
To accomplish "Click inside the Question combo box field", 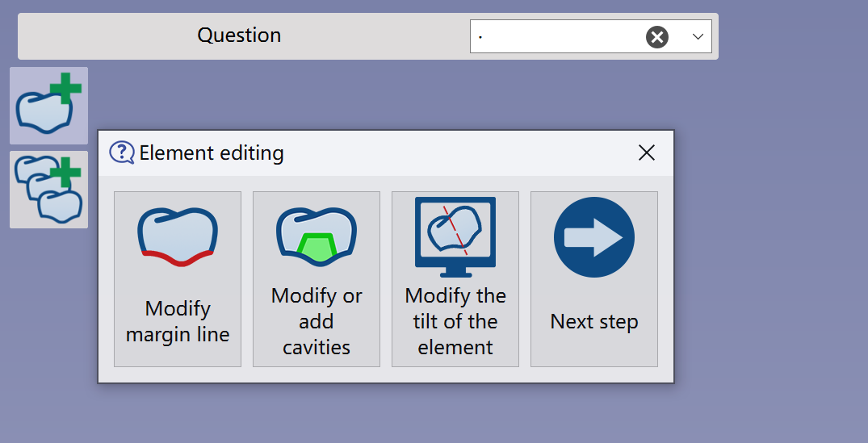I will (x=556, y=37).
